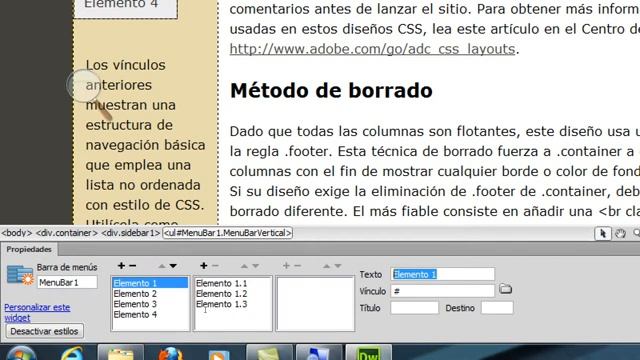
Task: Browse for link file with folder icon
Action: (505, 289)
